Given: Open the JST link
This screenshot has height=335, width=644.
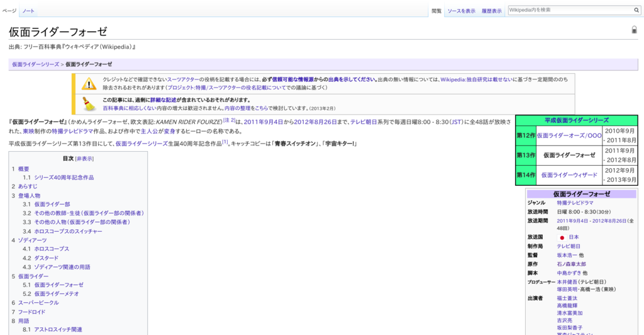Looking at the screenshot, I should click(x=456, y=122).
